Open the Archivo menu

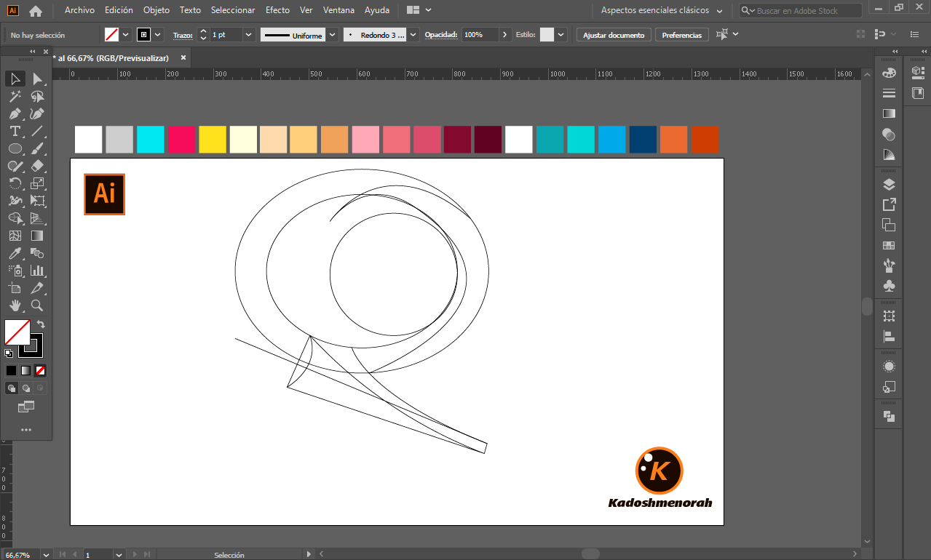pos(79,10)
